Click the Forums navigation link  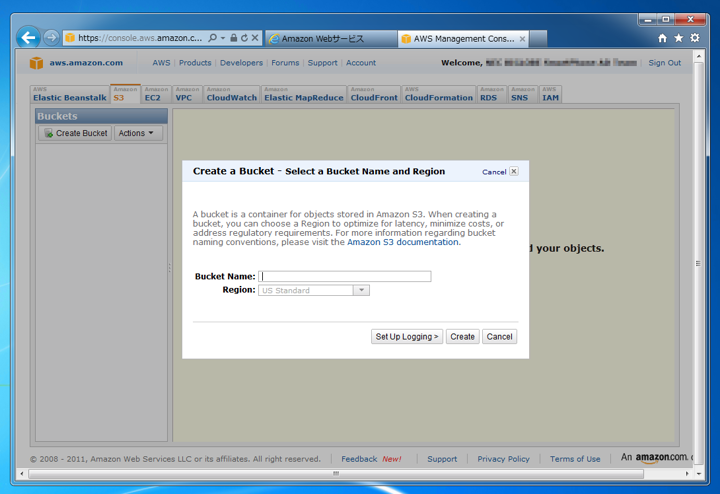click(x=285, y=63)
